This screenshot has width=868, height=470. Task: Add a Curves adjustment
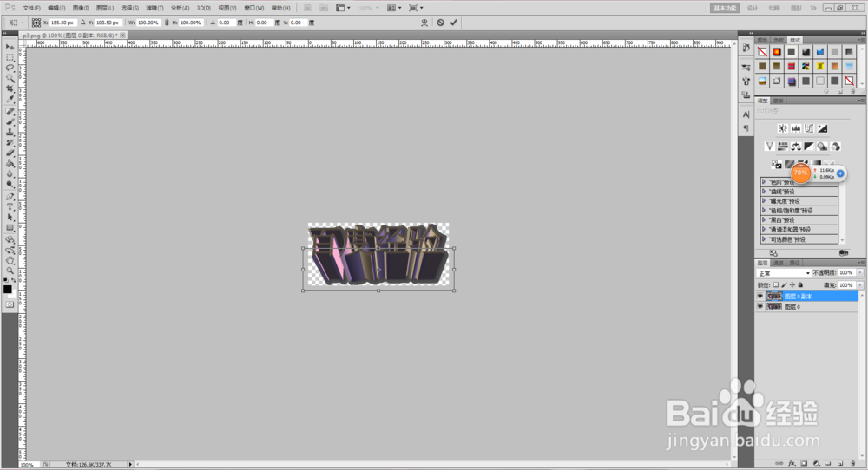click(x=809, y=128)
